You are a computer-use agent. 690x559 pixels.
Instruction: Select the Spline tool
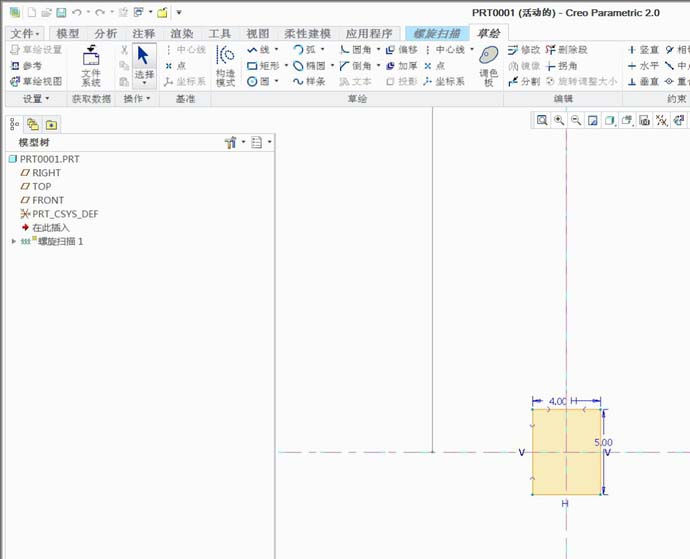(x=309, y=82)
